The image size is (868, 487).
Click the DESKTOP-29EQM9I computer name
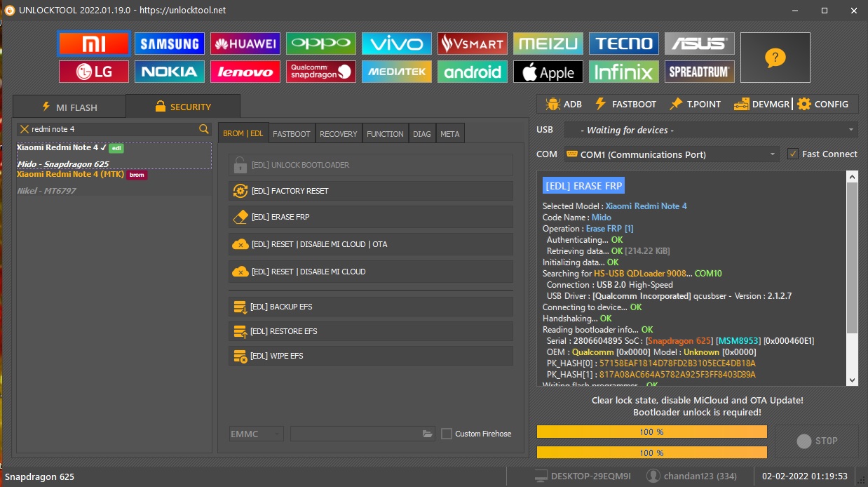[583, 476]
